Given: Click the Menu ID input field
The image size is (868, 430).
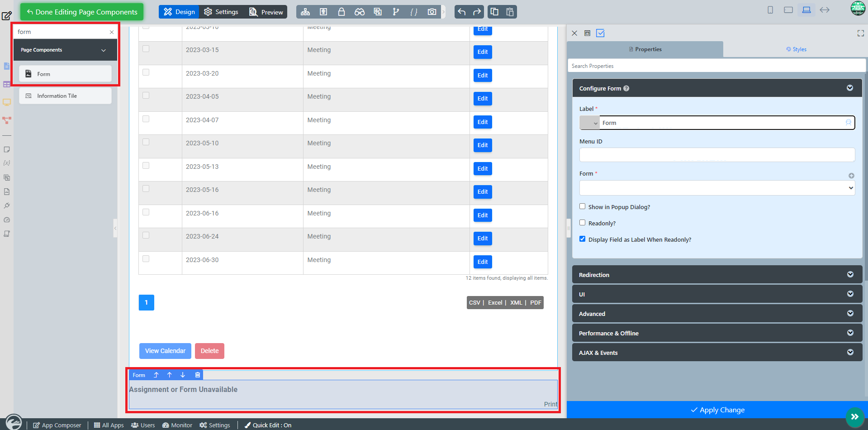Looking at the screenshot, I should (717, 155).
